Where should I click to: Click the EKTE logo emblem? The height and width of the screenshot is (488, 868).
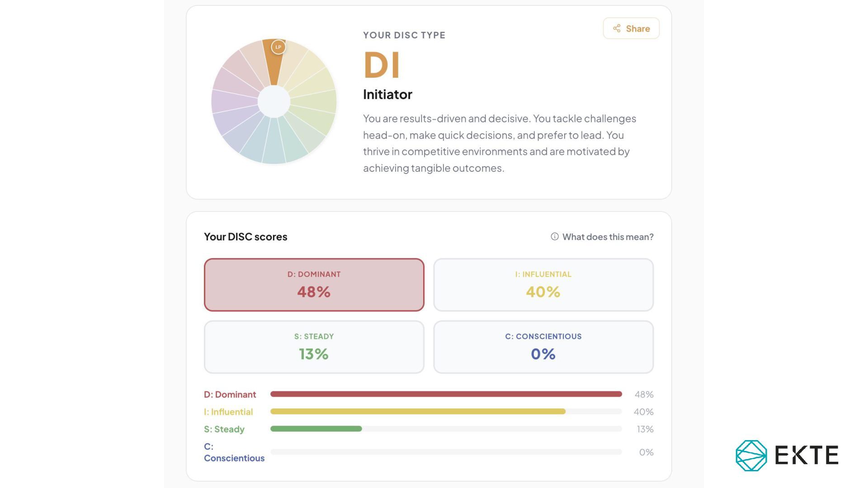751,455
